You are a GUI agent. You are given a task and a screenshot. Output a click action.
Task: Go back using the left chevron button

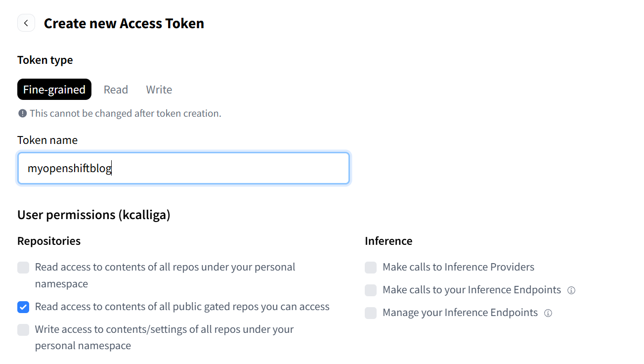tap(26, 23)
